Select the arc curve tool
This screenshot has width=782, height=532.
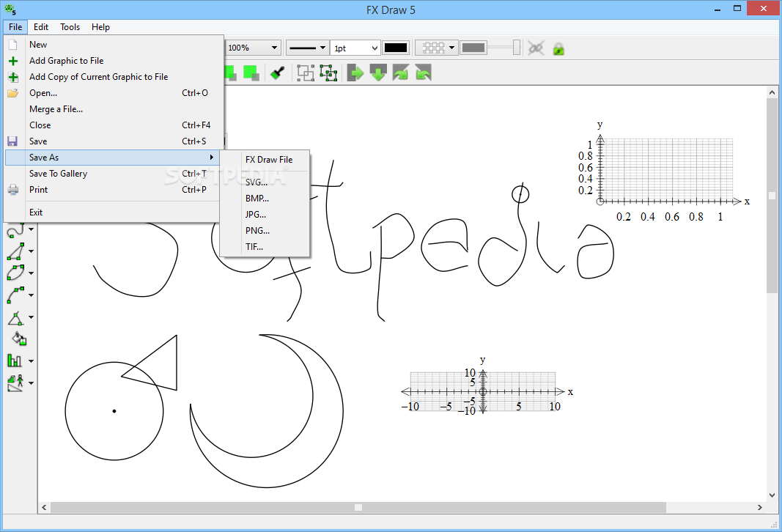click(x=15, y=295)
